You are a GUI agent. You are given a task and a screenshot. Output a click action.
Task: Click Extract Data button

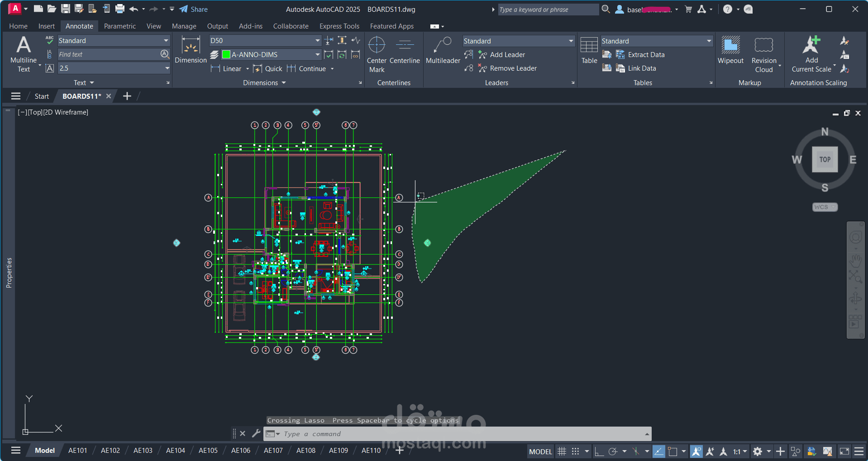click(x=640, y=55)
